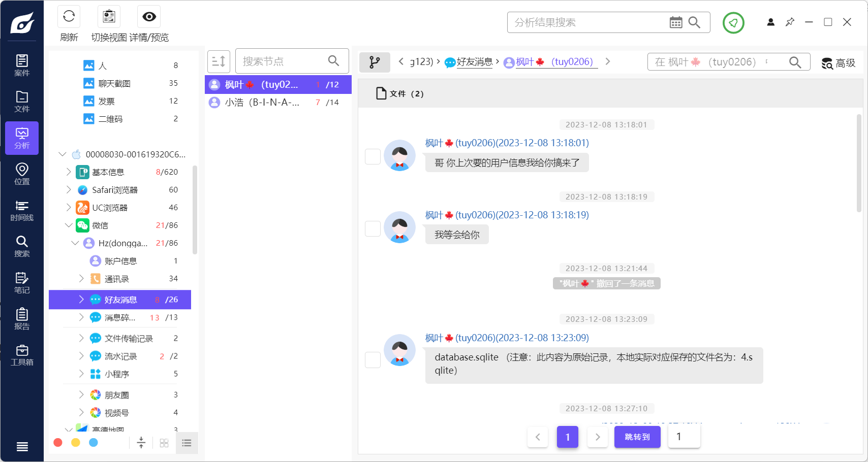Click the magnifier in 分析结果搜索 box
The image size is (868, 462).
pos(694,22)
